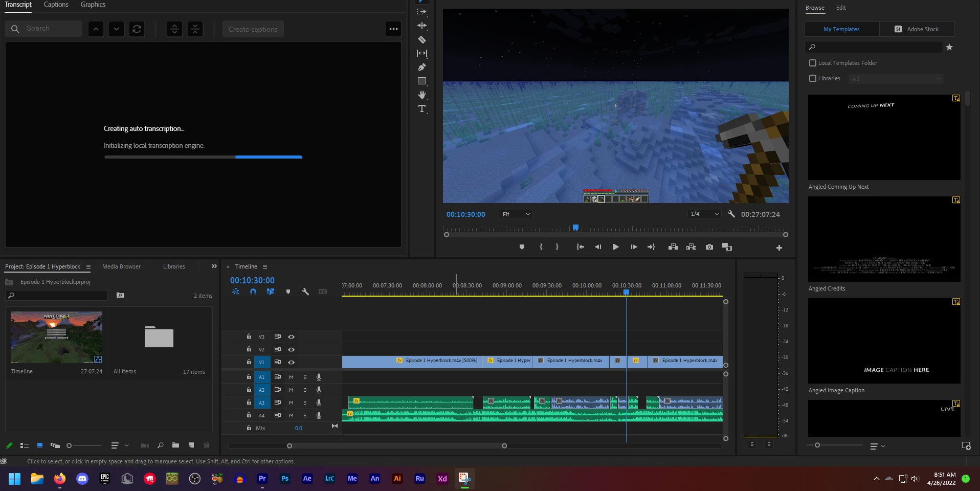Select the Hand tool
The height and width of the screenshot is (491, 980).
tap(422, 95)
